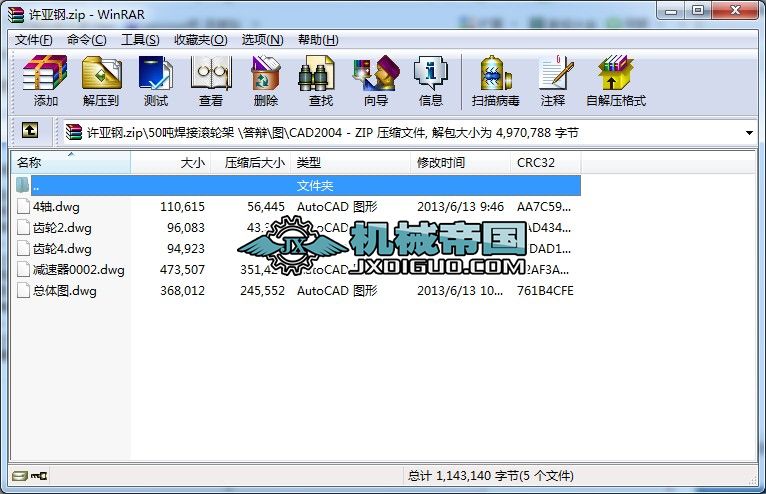Expand the address path dropdown arrow

(749, 132)
